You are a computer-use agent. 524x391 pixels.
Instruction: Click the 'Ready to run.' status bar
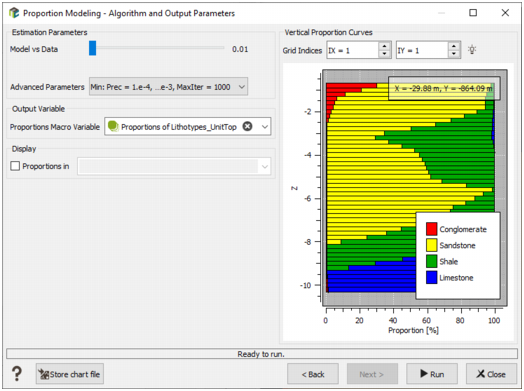[x=262, y=354]
